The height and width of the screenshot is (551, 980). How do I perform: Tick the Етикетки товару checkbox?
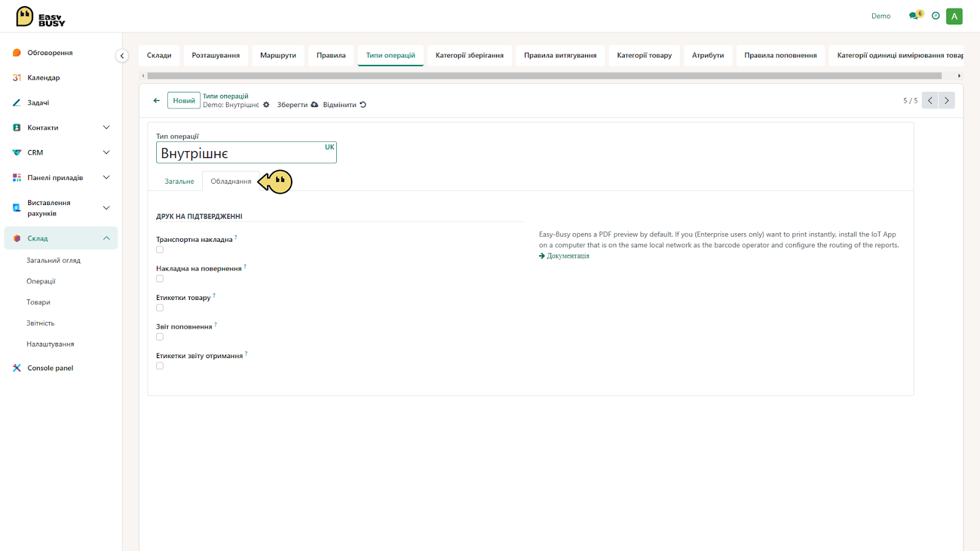coord(160,308)
